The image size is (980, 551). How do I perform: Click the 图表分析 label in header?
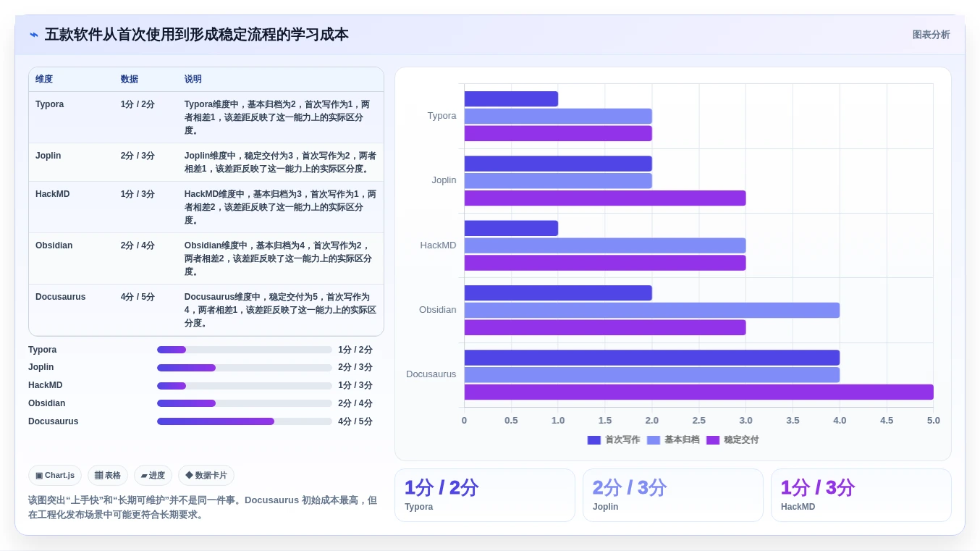pyautogui.click(x=931, y=35)
